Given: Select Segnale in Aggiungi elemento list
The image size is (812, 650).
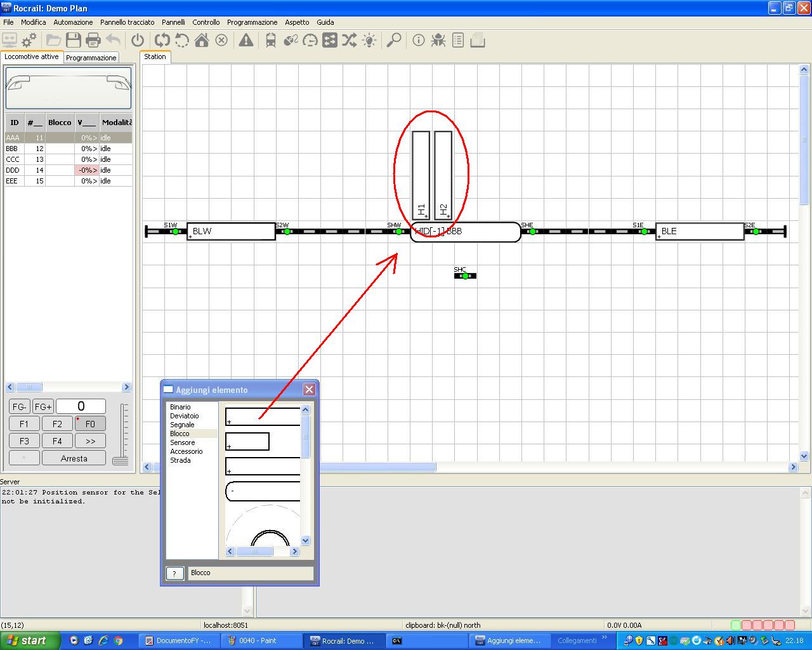Looking at the screenshot, I should tap(182, 425).
